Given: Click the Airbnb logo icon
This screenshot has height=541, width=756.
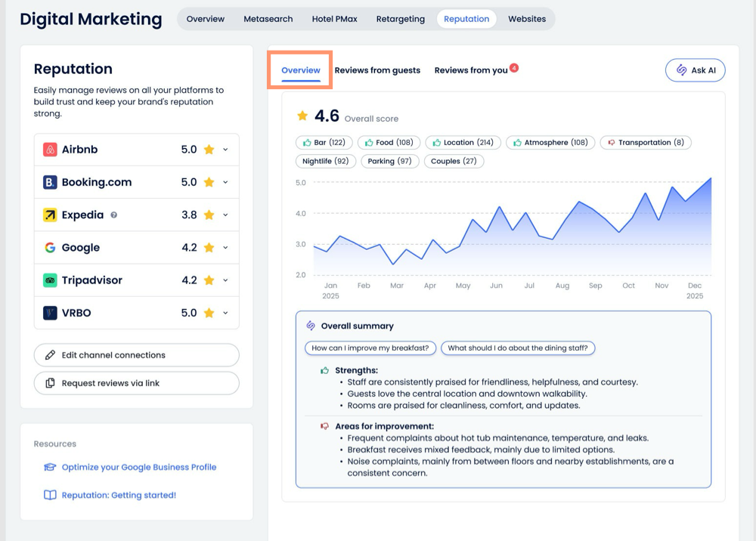Looking at the screenshot, I should 50,150.
